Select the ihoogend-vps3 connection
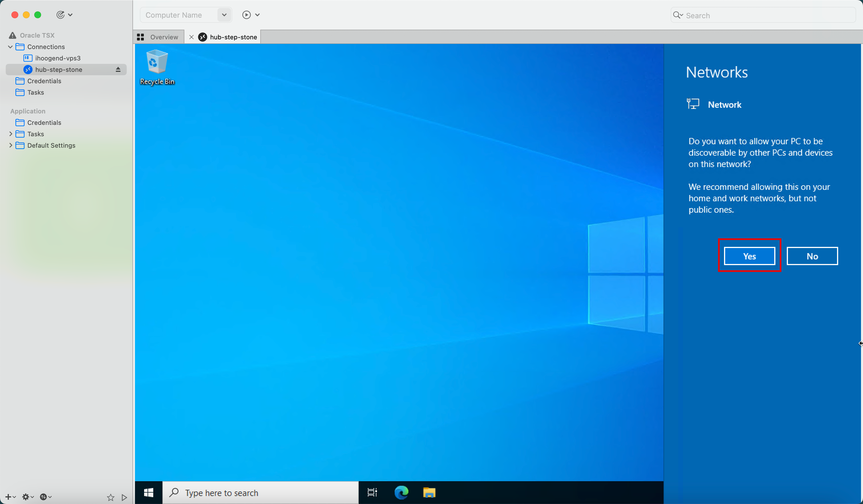The height and width of the screenshot is (504, 863). tap(58, 58)
